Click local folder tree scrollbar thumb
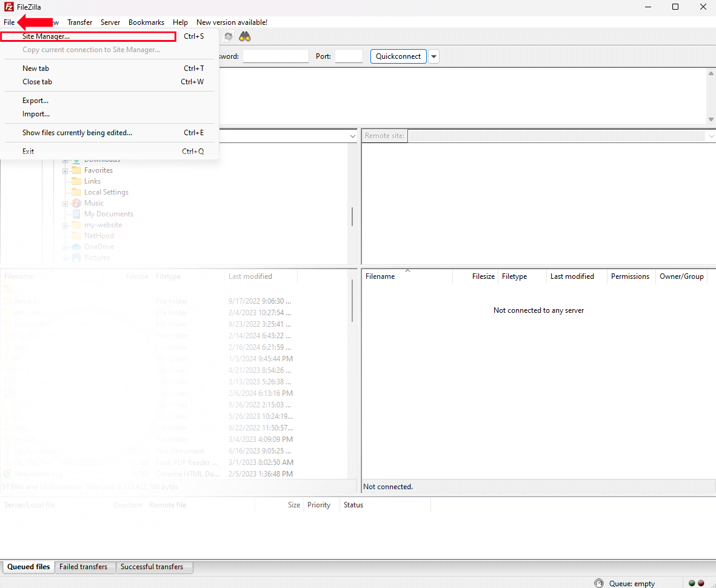Image resolution: width=716 pixels, height=588 pixels. pyautogui.click(x=352, y=217)
